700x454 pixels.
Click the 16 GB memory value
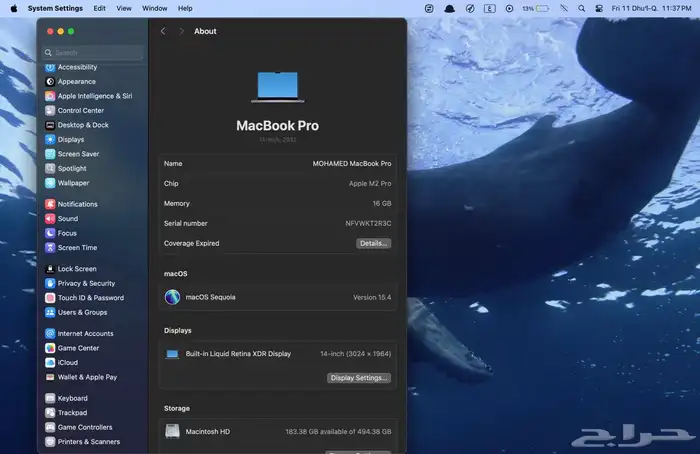382,204
